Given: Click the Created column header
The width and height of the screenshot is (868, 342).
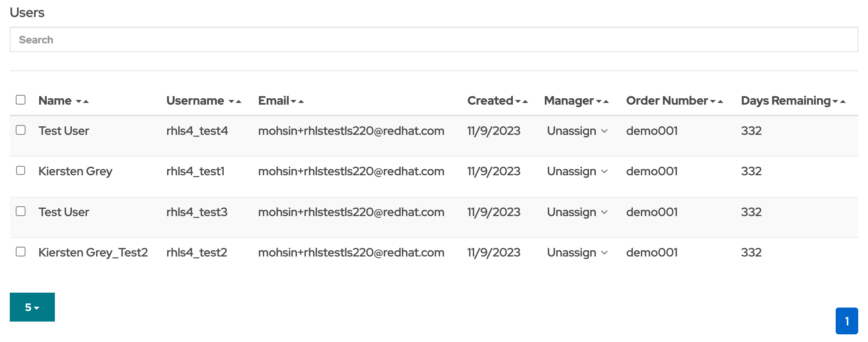Looking at the screenshot, I should 489,101.
